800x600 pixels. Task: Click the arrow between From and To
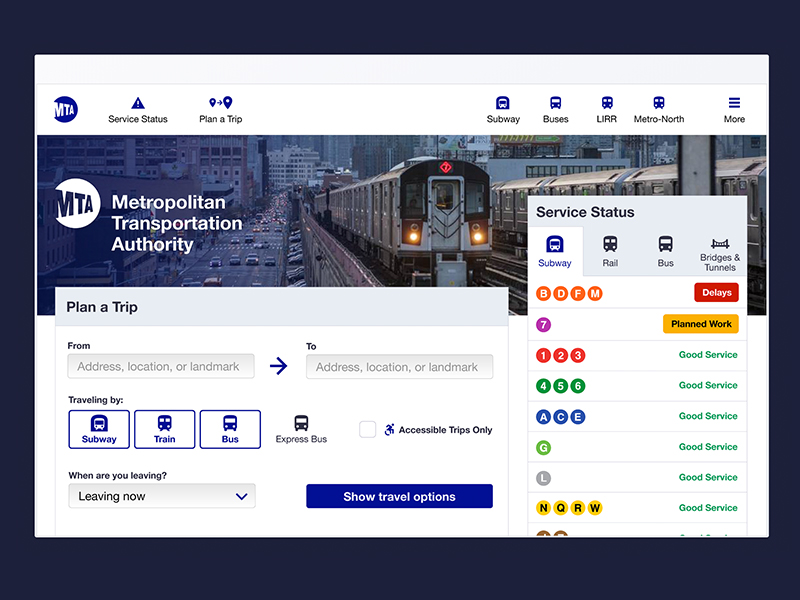coord(279,366)
